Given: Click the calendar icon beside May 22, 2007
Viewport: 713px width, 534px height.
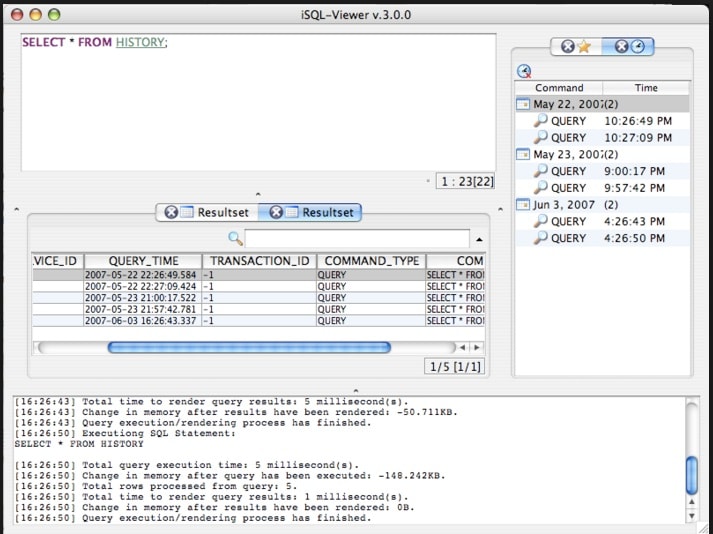Looking at the screenshot, I should [523, 104].
